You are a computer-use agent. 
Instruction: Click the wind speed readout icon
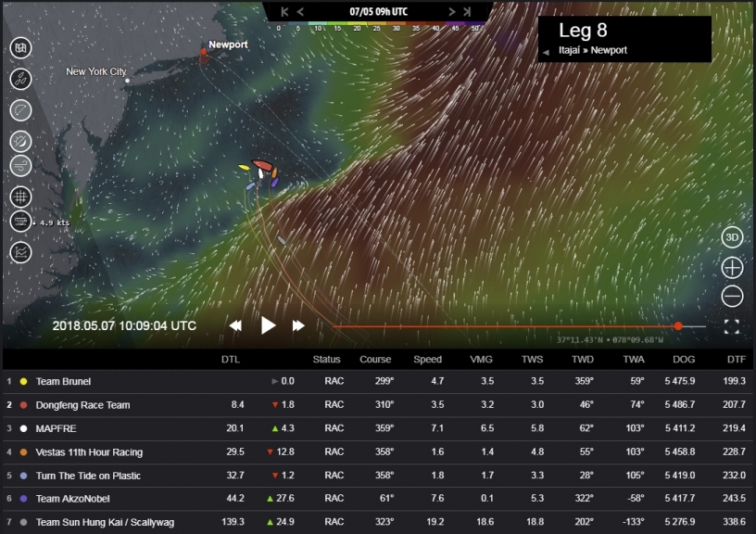click(x=20, y=222)
